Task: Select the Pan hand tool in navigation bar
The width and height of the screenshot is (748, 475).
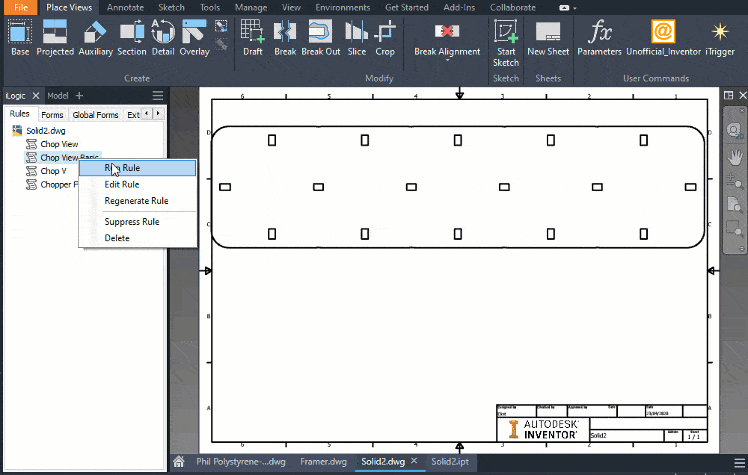Action: (x=735, y=155)
